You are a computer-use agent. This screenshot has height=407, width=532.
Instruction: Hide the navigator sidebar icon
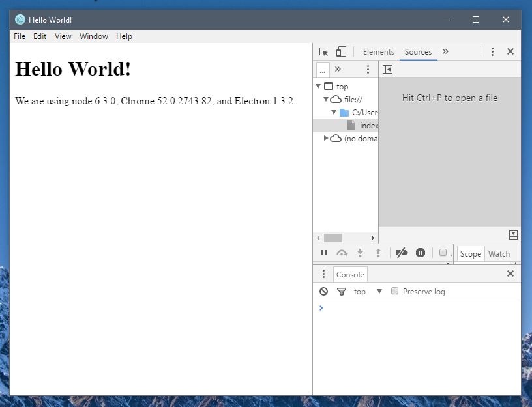pyautogui.click(x=387, y=70)
